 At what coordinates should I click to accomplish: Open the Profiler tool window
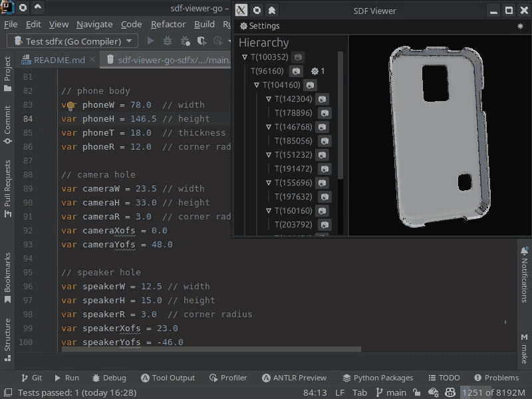[228, 378]
